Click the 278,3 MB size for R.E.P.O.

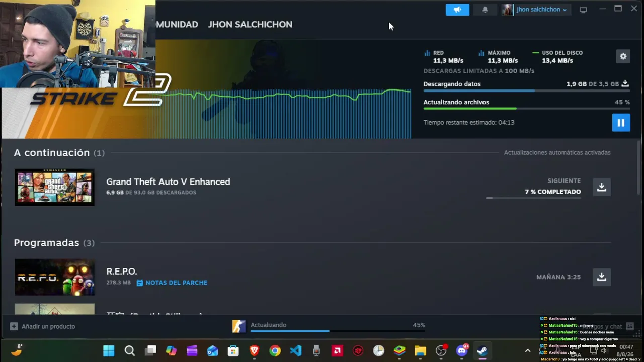pos(118,283)
